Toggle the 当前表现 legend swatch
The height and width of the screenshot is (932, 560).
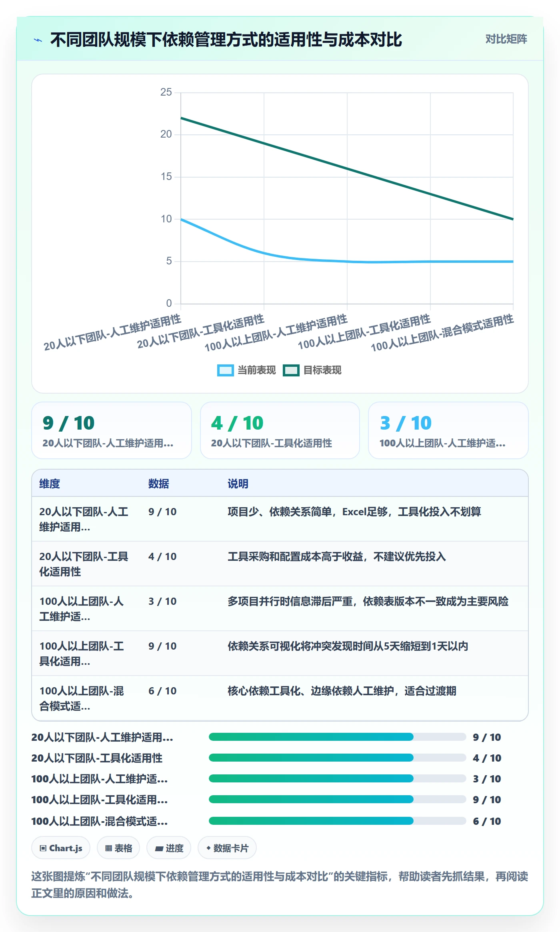point(225,370)
